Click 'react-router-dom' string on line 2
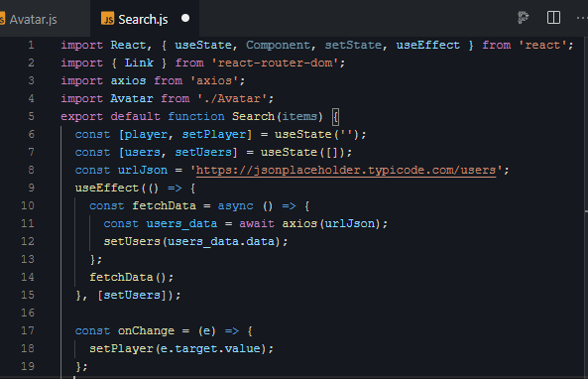The width and height of the screenshot is (588, 379). point(276,63)
